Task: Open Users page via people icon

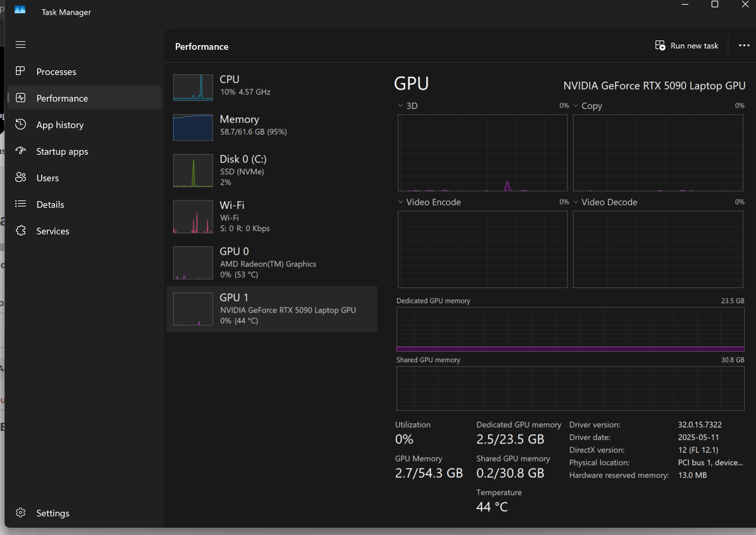Action: click(x=21, y=178)
